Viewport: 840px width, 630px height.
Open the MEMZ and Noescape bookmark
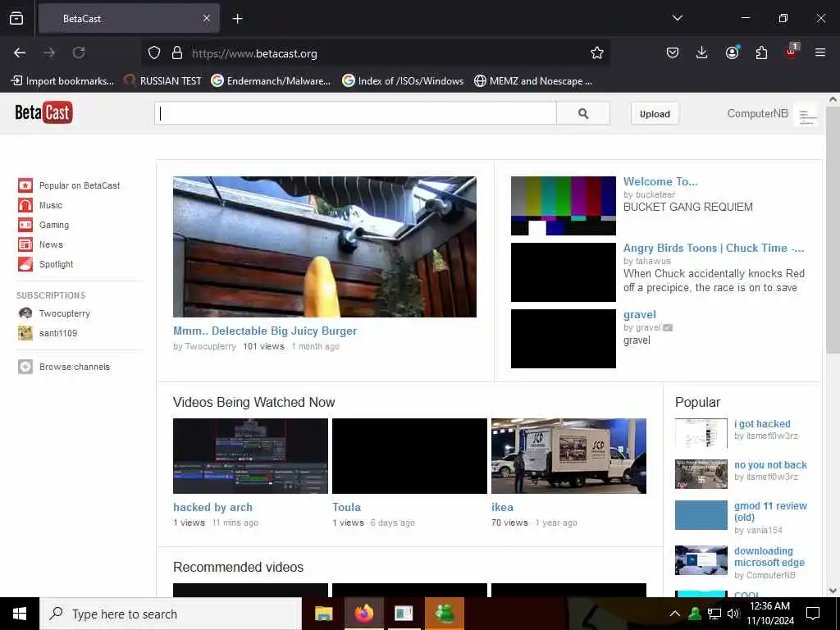click(x=533, y=81)
